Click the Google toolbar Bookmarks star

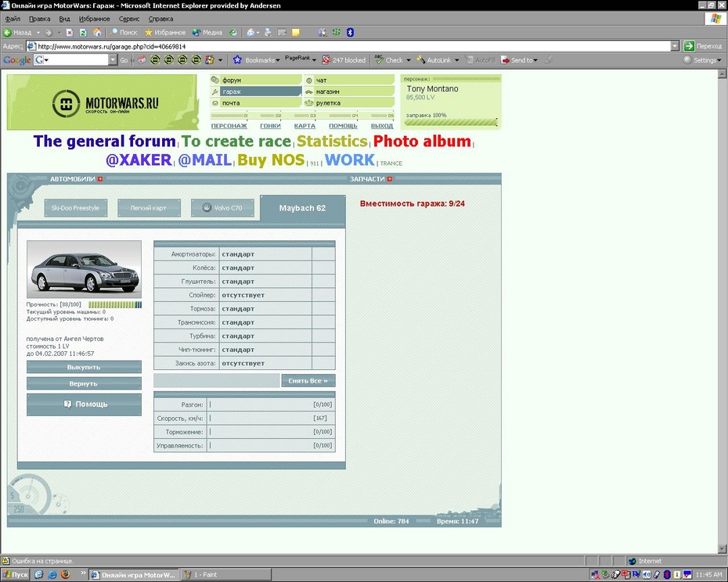click(238, 60)
